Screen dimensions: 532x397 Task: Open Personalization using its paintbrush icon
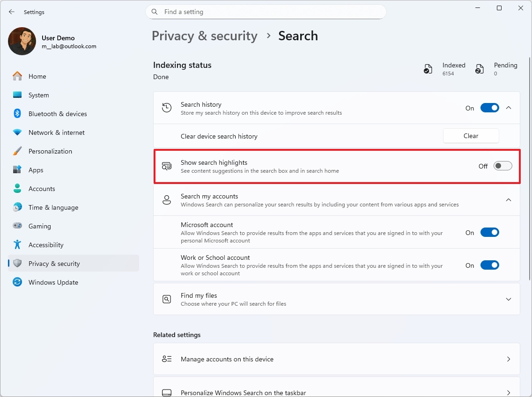point(17,151)
